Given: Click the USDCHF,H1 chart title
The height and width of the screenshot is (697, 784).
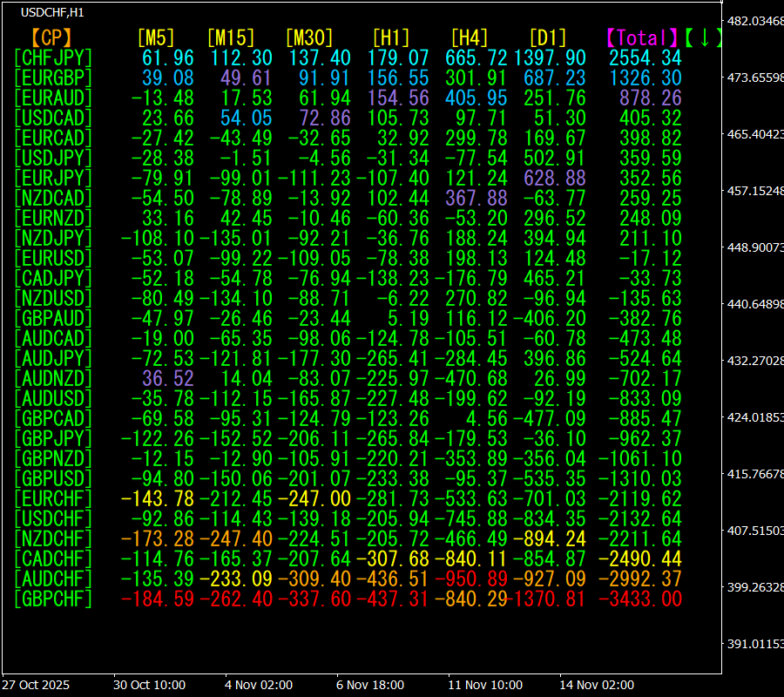Looking at the screenshot, I should (x=52, y=12).
